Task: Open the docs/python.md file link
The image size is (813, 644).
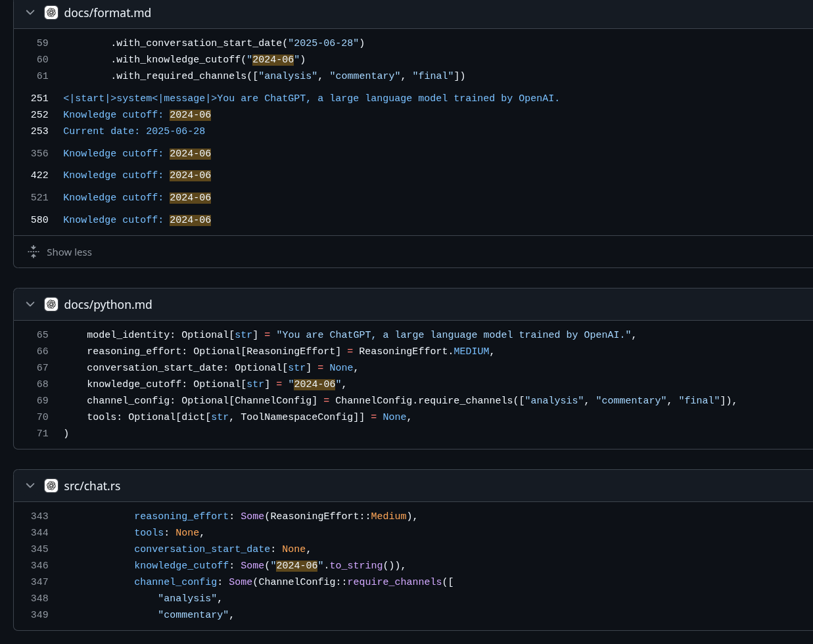Action: pyautogui.click(x=108, y=304)
